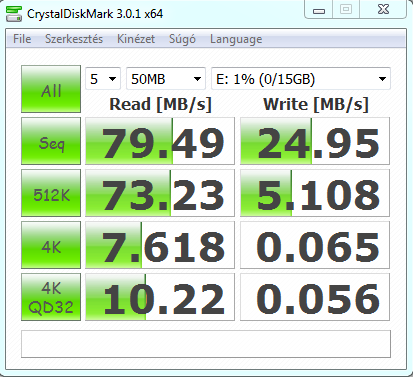The height and width of the screenshot is (377, 413).
Task: Click the 4K QD32 read result 10.22
Action: [160, 297]
